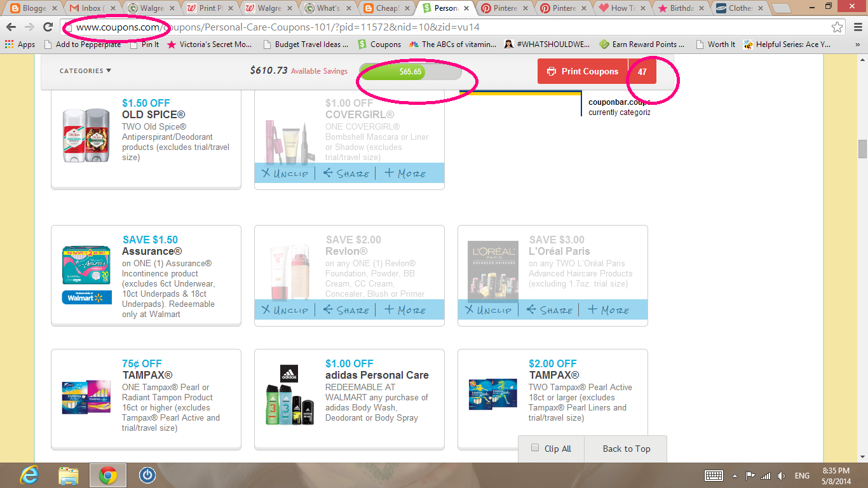Click the Chrome icon in the taskbar

point(107,475)
